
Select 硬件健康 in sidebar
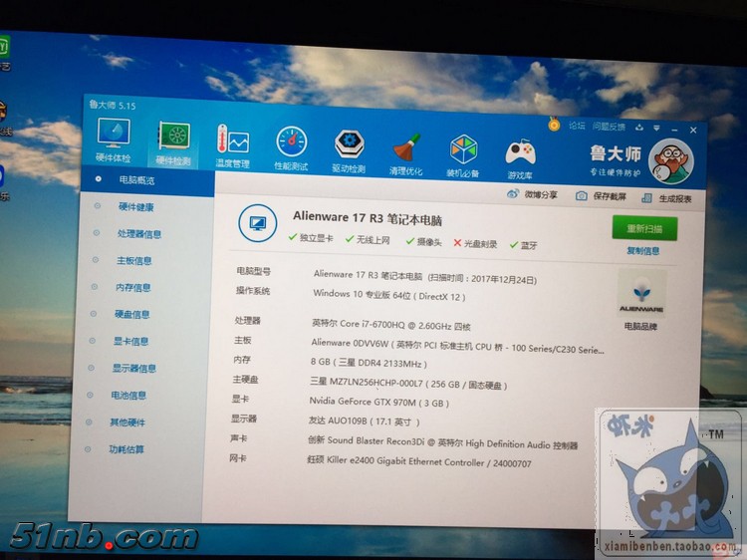(135, 207)
